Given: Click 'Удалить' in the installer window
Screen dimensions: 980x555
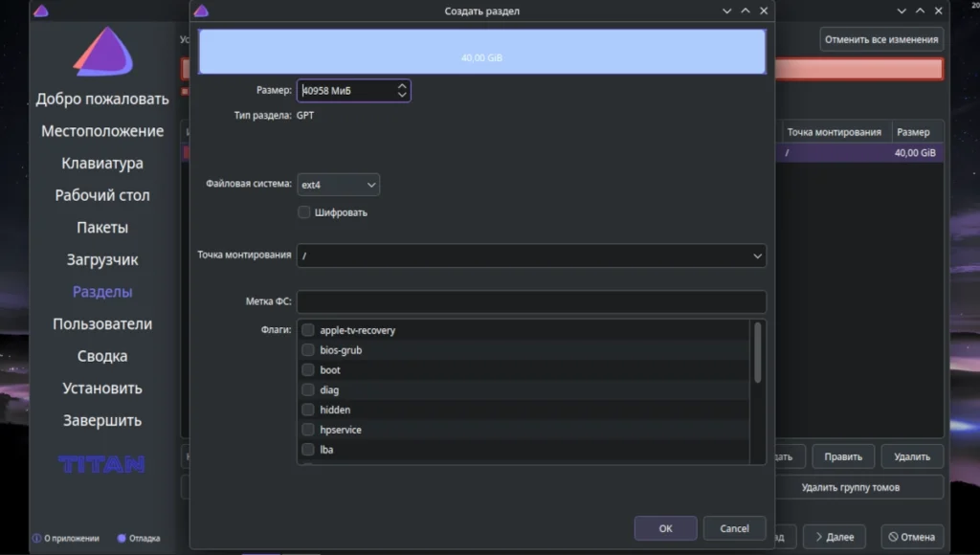Looking at the screenshot, I should (912, 456).
